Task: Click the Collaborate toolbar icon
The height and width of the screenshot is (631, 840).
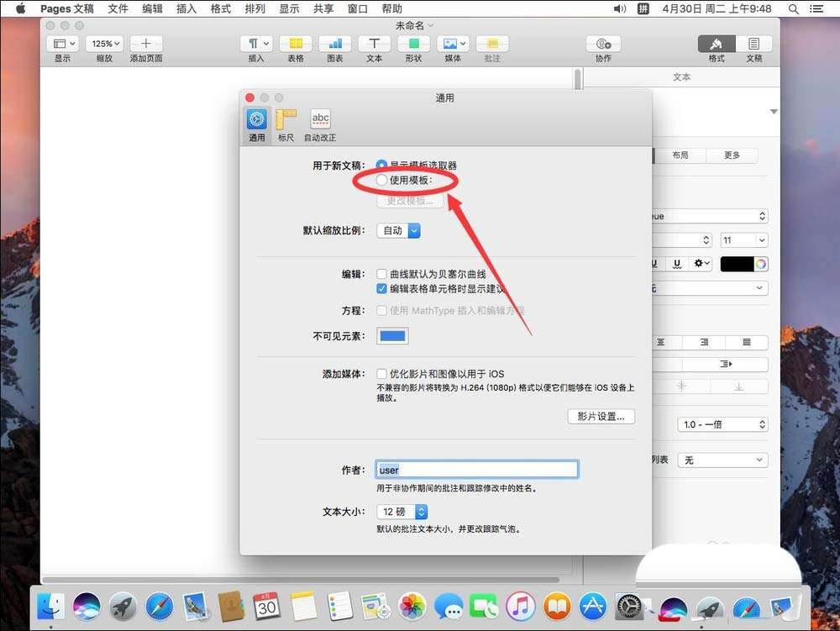Action: pyautogui.click(x=601, y=44)
